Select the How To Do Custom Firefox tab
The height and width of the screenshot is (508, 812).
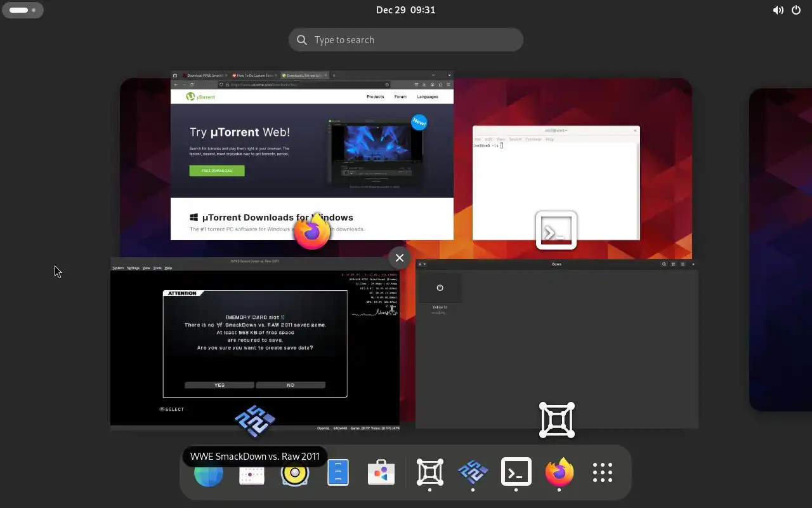click(254, 76)
